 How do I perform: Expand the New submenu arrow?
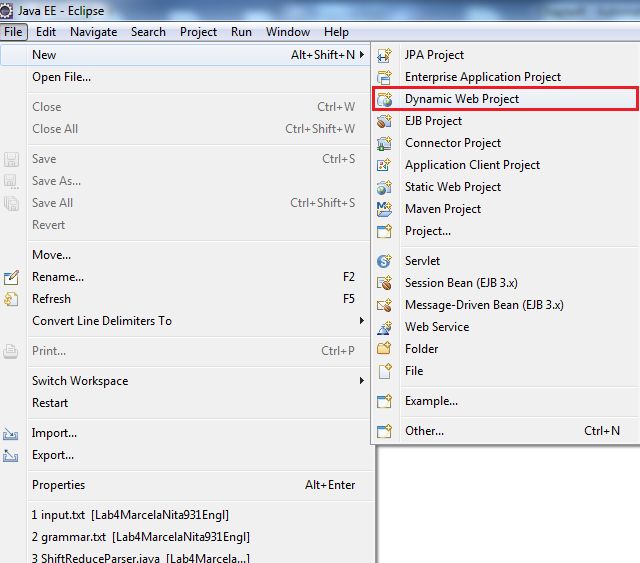(362, 55)
